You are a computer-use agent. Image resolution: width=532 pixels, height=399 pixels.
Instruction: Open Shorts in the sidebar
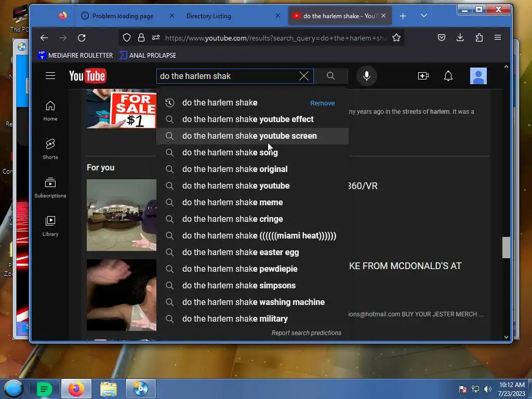pyautogui.click(x=50, y=149)
